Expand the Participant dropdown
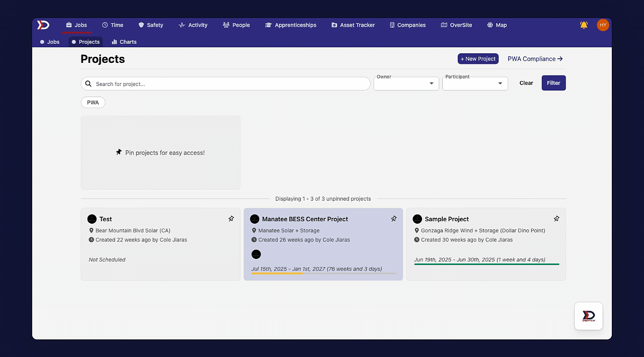 point(475,83)
